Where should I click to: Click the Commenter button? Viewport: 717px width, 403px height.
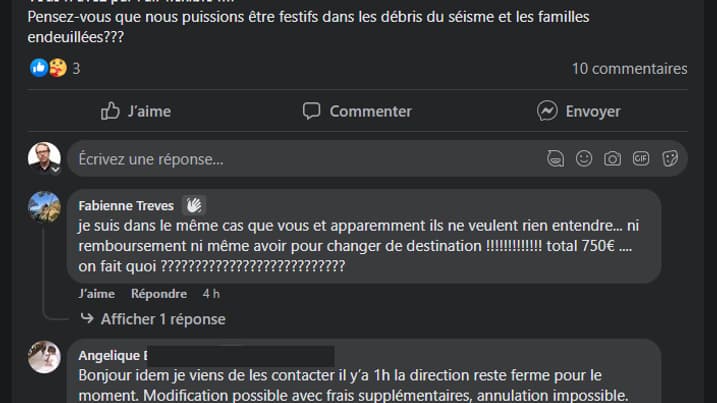357,111
